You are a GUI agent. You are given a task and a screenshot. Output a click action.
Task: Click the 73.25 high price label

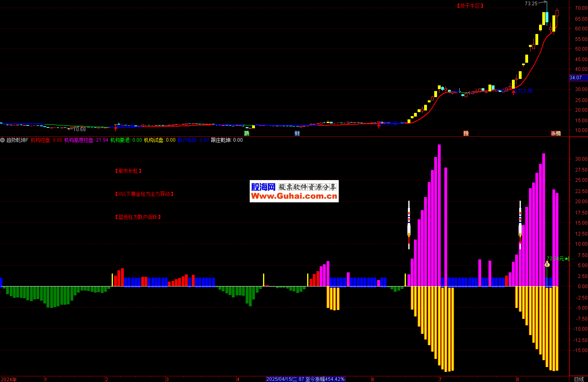point(531,4)
